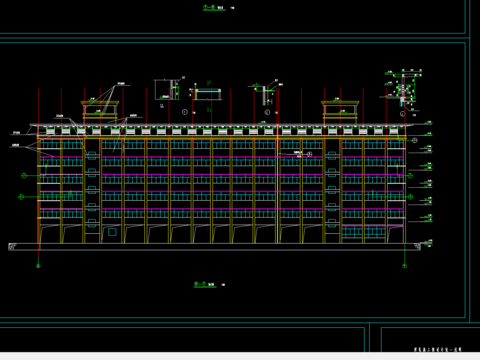Viewport: 480px width, 360px height.
Task: Click detail callout circle number 1
Action: [x=185, y=112]
